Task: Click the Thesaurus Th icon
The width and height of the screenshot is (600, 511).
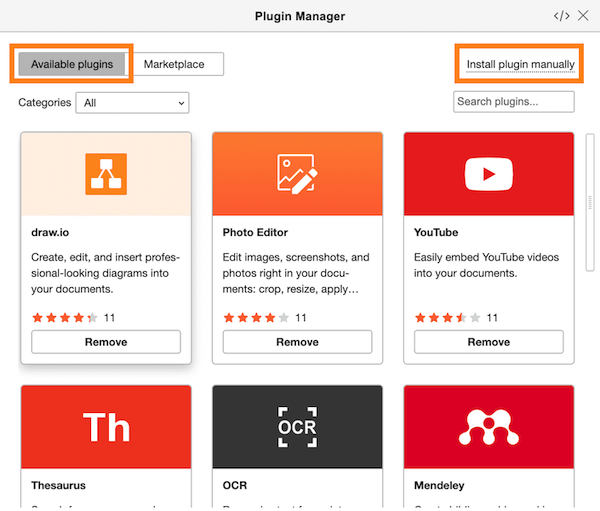Action: tap(106, 427)
